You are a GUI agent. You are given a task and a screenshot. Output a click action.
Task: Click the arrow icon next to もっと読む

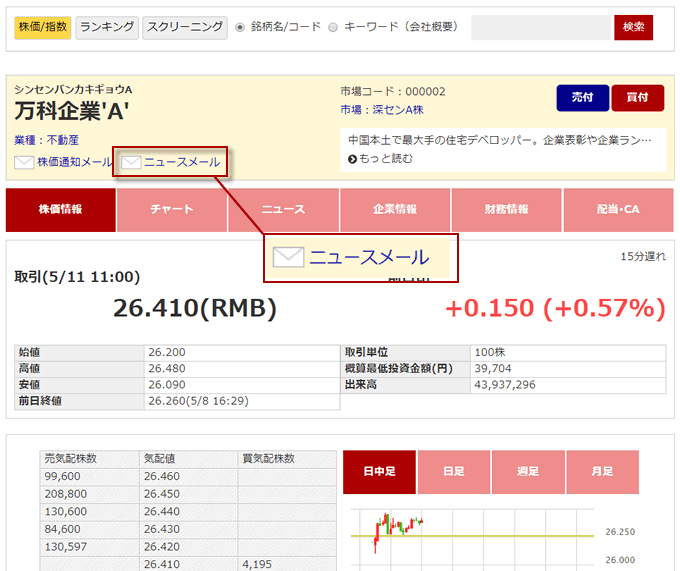point(352,159)
